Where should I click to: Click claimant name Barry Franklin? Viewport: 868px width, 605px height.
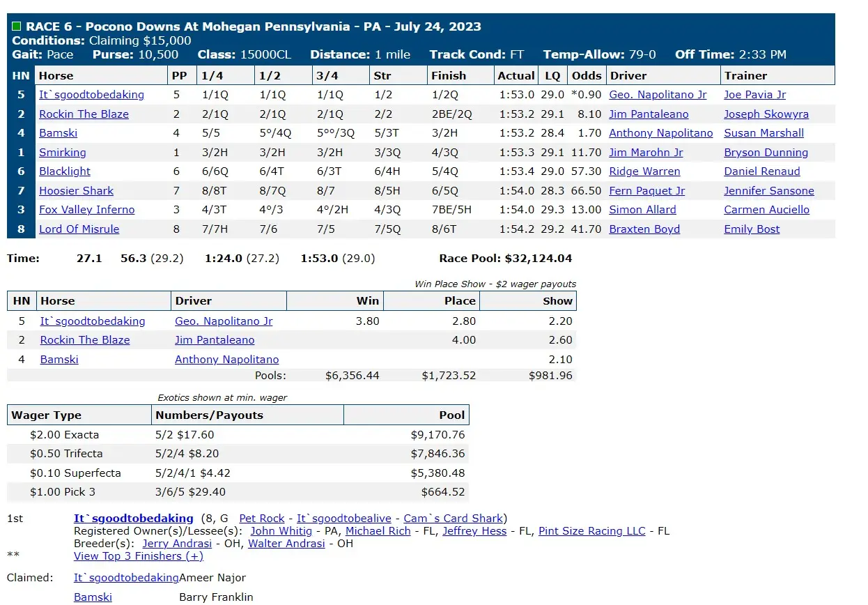point(216,597)
